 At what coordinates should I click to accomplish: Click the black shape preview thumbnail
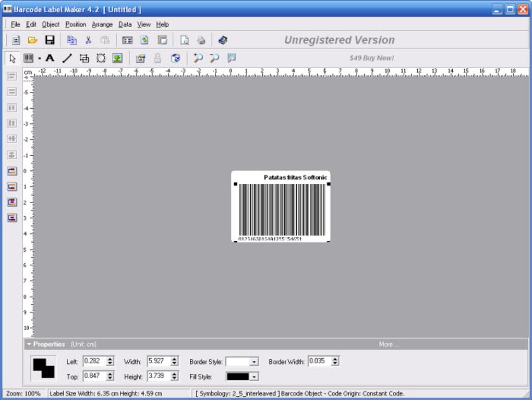pos(44,369)
